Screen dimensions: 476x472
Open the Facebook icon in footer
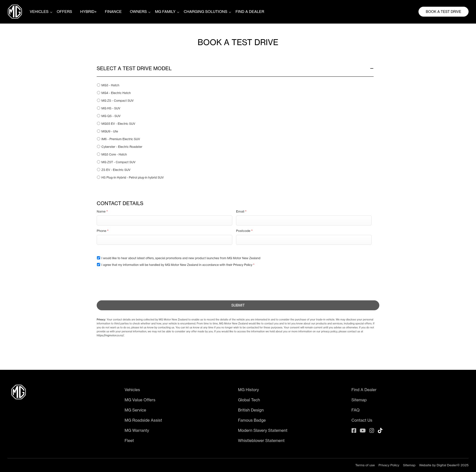point(354,431)
